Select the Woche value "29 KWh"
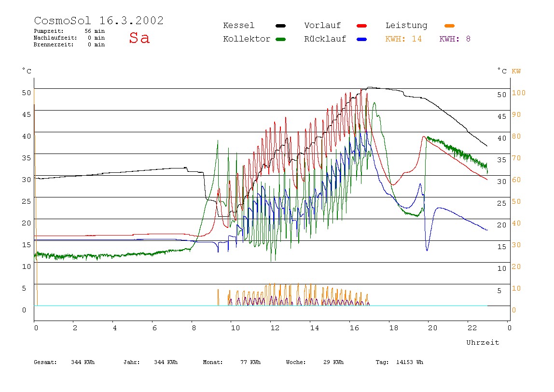This screenshot has width=554, height=392. 333,362
